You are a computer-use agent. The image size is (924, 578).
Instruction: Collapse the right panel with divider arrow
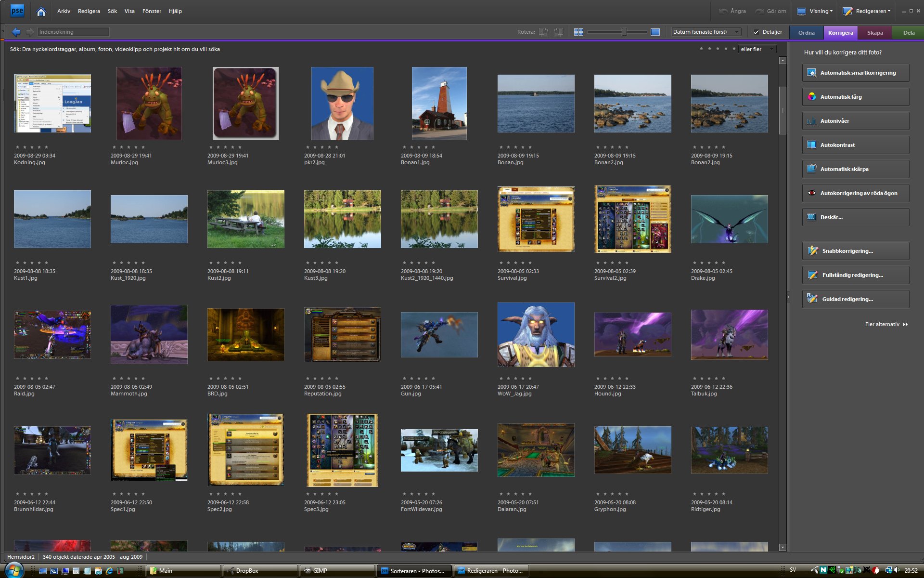[x=788, y=297]
